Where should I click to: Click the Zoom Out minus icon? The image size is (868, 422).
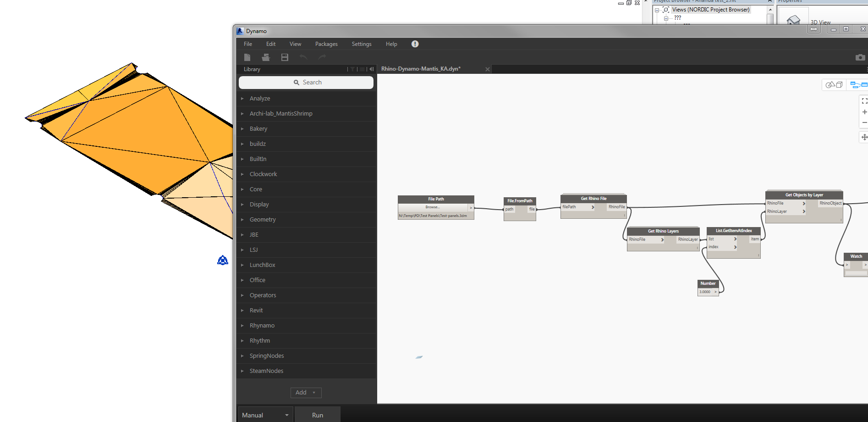(x=864, y=122)
